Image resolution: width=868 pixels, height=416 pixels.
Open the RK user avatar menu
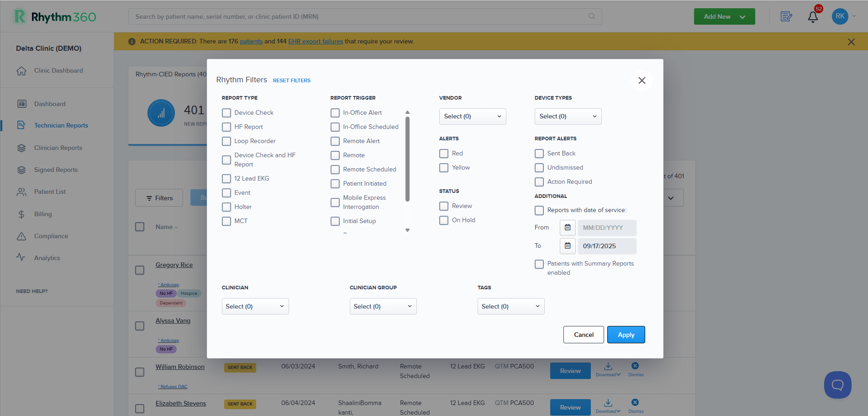[840, 16]
